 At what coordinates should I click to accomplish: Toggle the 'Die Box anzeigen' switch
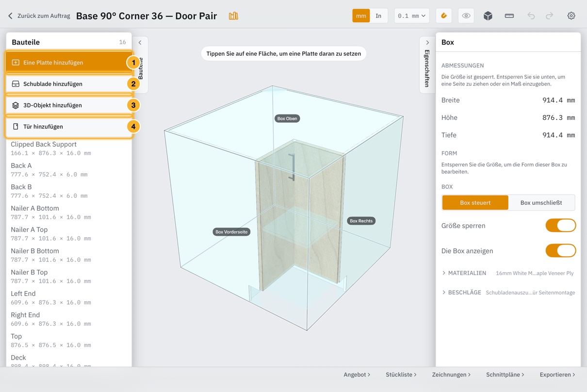click(561, 251)
